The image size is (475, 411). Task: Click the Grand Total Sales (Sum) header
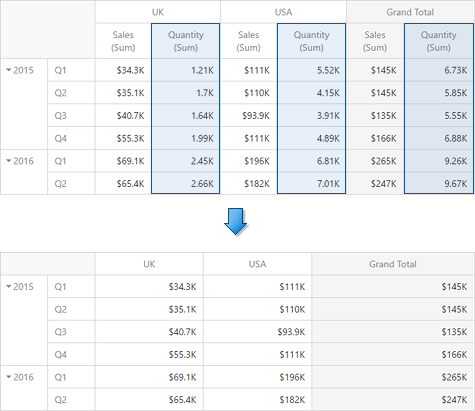coord(375,41)
